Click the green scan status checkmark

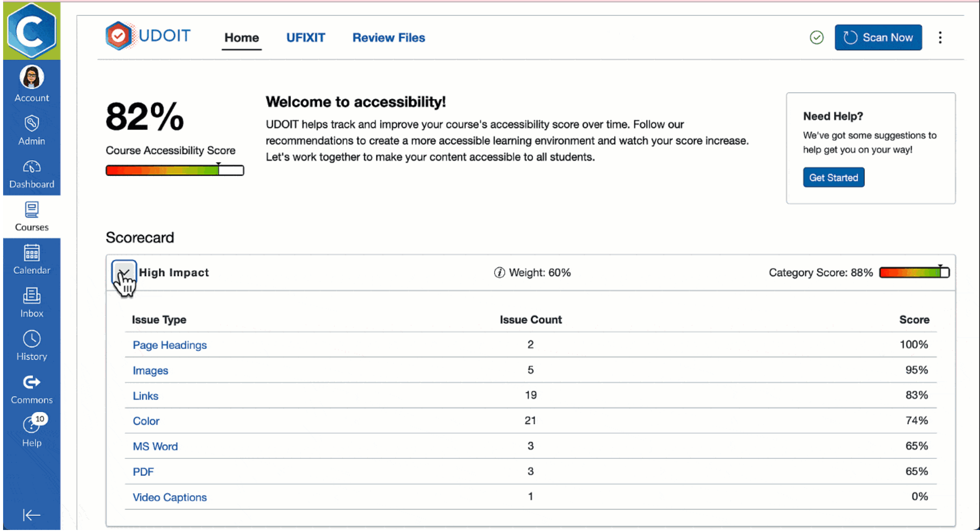click(817, 37)
